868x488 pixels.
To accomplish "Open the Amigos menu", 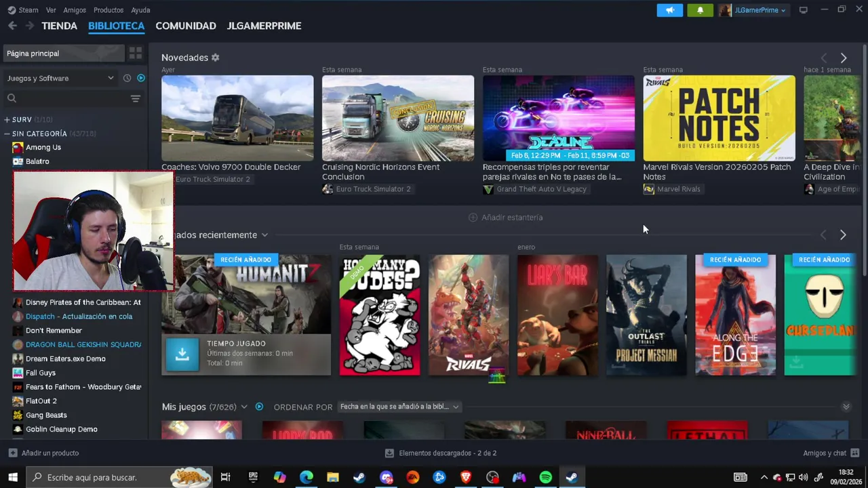I will coord(75,10).
